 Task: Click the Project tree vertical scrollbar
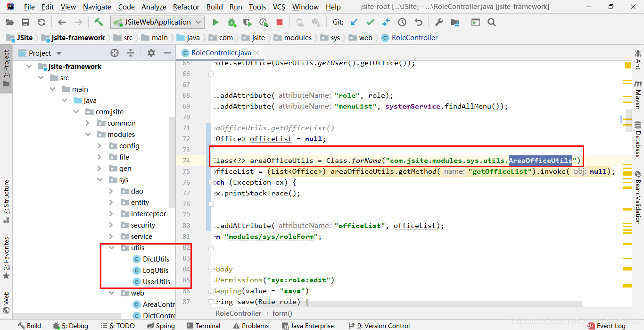(x=173, y=163)
